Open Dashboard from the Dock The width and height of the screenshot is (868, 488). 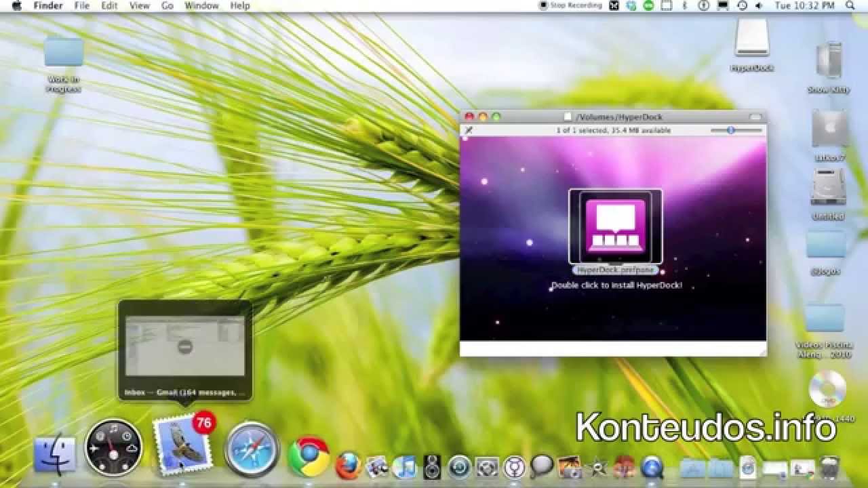coord(114,447)
